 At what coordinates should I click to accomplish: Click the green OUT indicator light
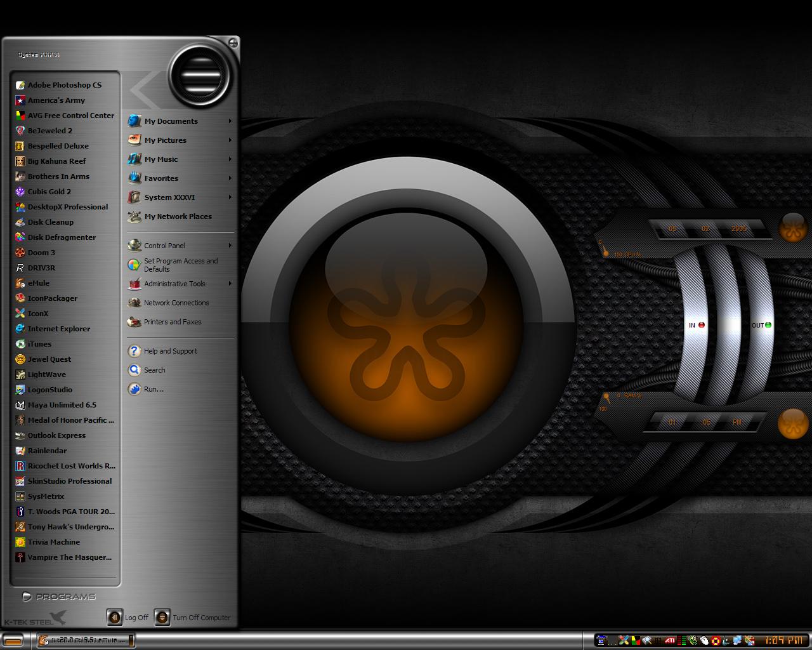pyautogui.click(x=768, y=325)
